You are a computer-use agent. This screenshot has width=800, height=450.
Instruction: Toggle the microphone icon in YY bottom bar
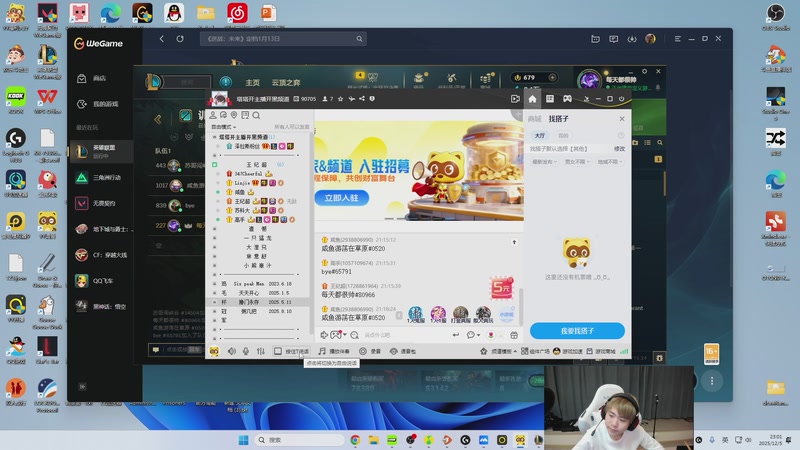coord(245,351)
